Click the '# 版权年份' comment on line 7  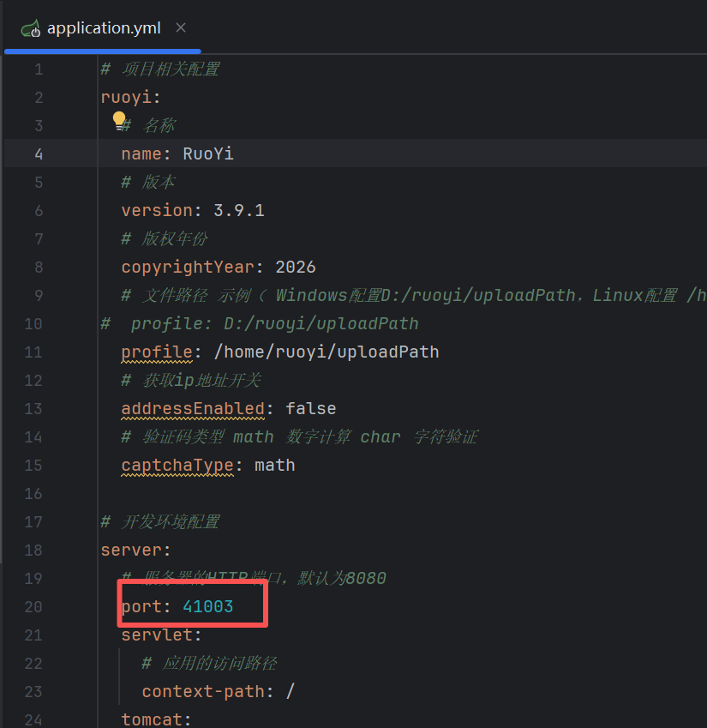[165, 239]
